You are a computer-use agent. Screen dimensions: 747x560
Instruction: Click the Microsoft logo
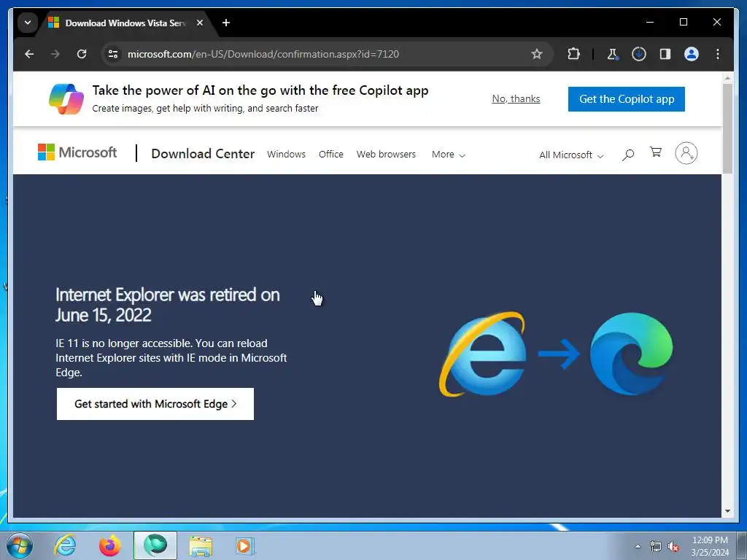tap(77, 152)
